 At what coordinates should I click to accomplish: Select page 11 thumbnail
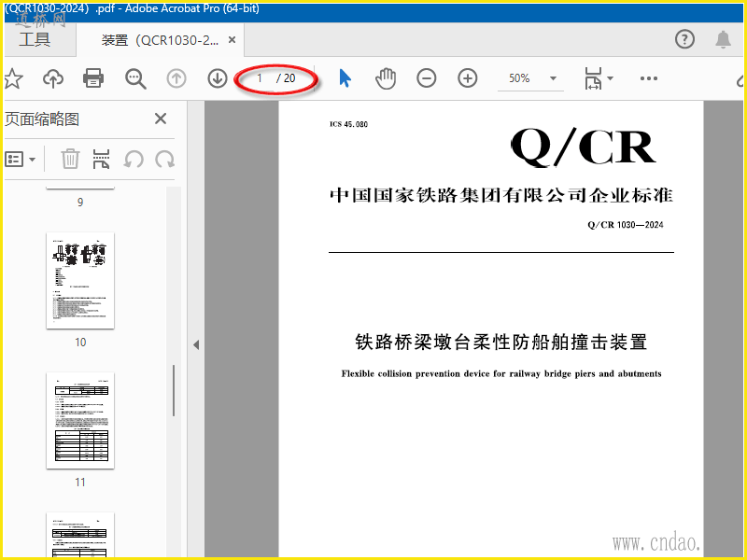pyautogui.click(x=80, y=421)
